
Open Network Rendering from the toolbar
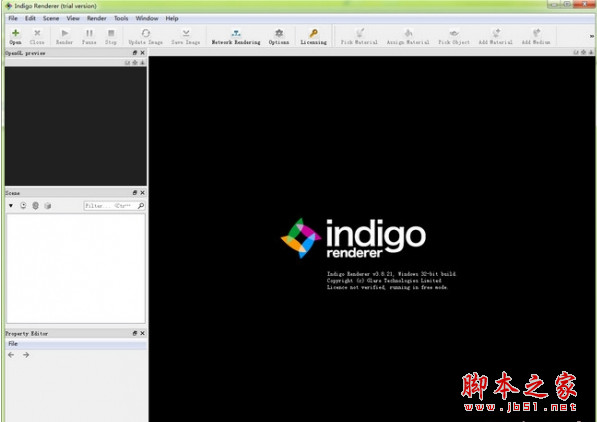coord(236,37)
